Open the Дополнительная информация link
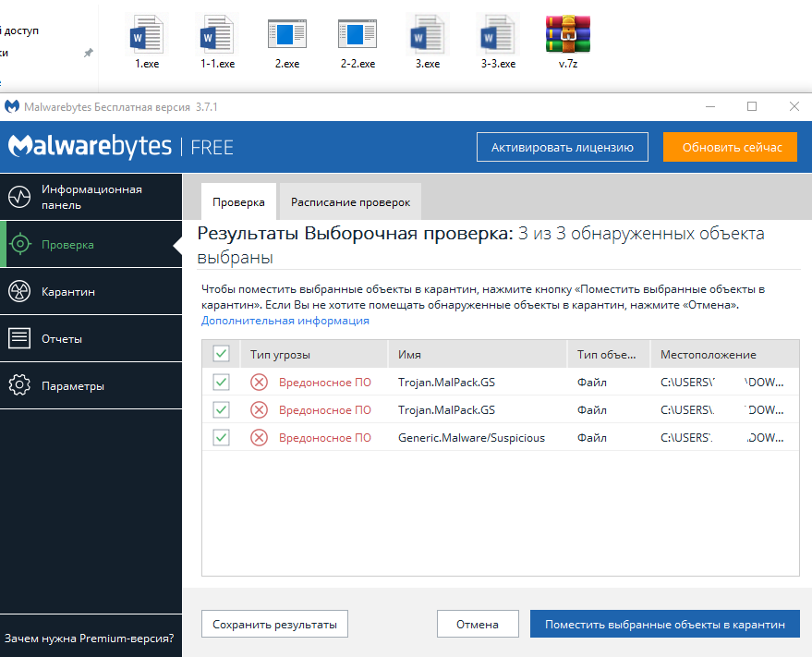Image resolution: width=812 pixels, height=657 pixels. coord(285,321)
